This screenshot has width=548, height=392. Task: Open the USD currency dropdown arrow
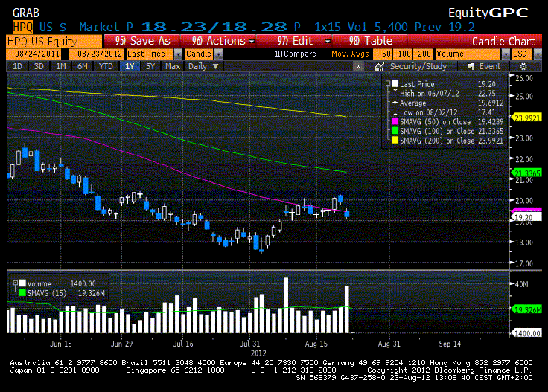(x=538, y=54)
